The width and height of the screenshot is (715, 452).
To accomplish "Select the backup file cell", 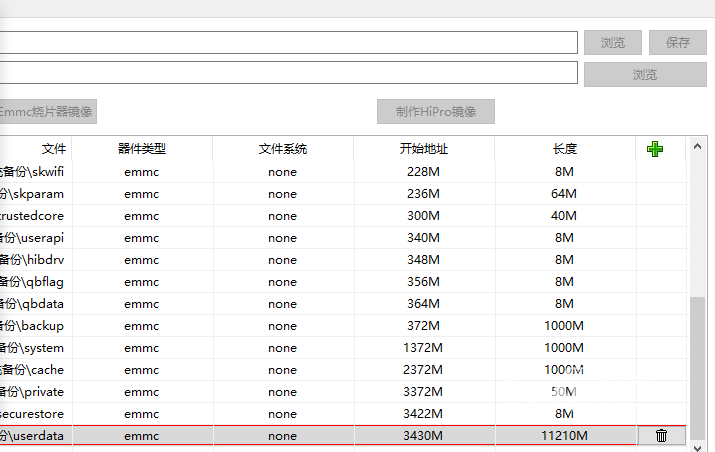I will coord(36,326).
